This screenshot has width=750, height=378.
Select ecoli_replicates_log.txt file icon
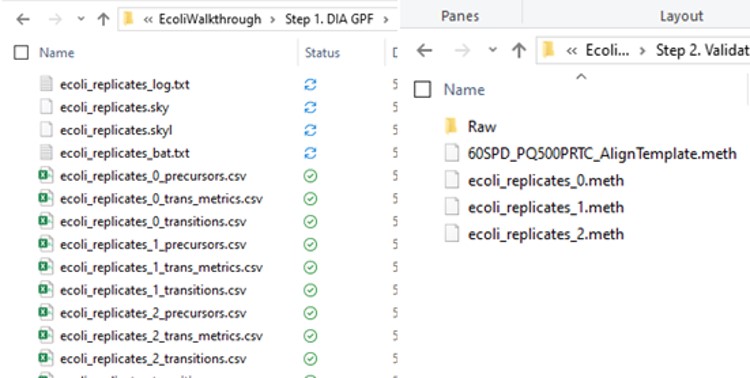45,84
